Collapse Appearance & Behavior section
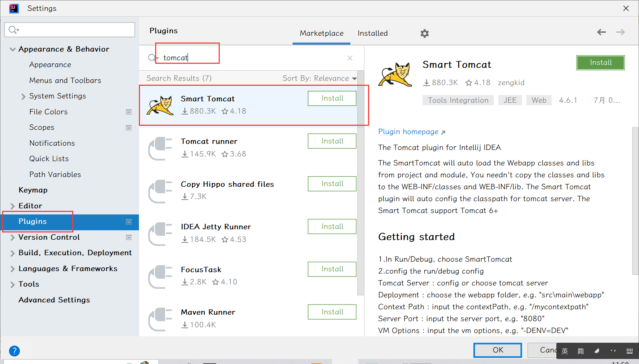The width and height of the screenshot is (639, 364). pos(13,49)
